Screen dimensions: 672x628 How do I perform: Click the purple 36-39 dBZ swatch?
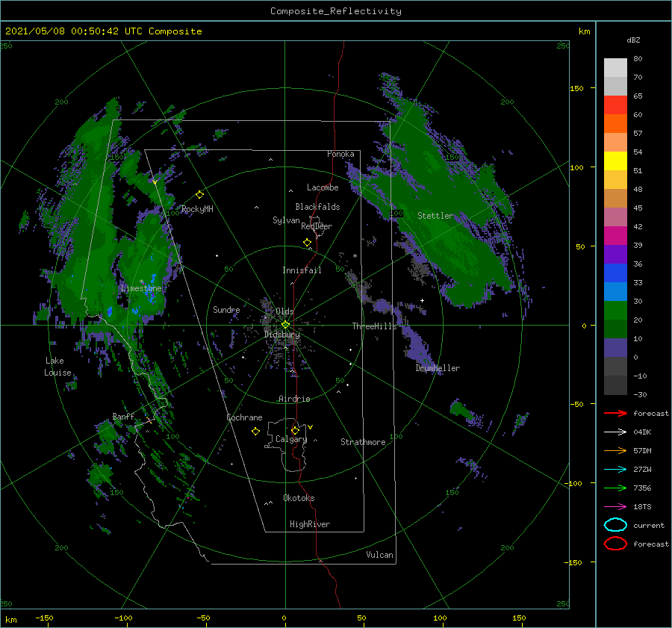coord(615,254)
